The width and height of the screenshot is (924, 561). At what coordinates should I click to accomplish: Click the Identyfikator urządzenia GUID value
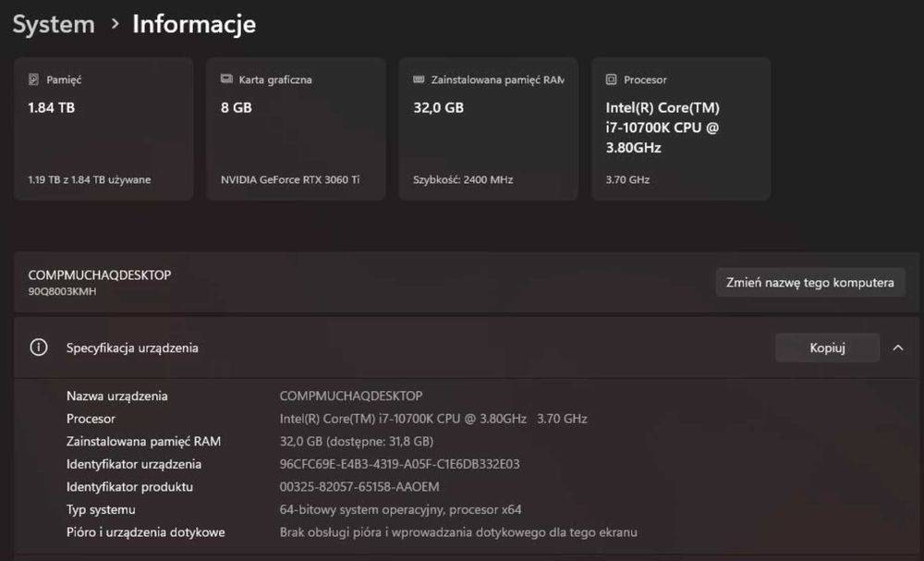tap(399, 464)
